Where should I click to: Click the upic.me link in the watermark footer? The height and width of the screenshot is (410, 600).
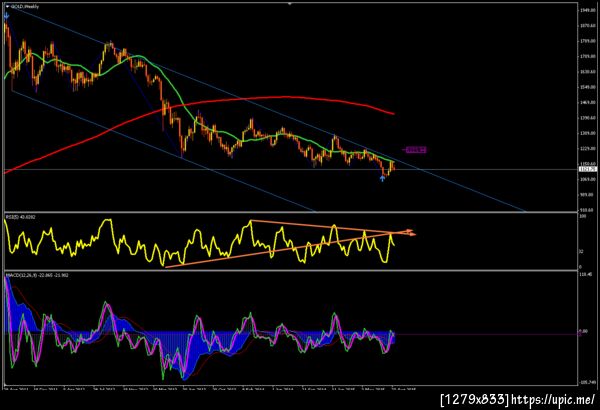[553, 400]
